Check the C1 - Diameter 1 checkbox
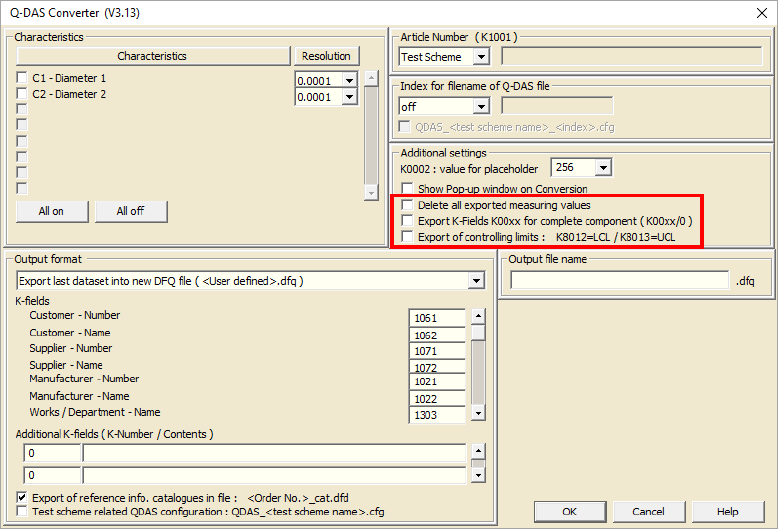This screenshot has width=778, height=529. [22, 77]
